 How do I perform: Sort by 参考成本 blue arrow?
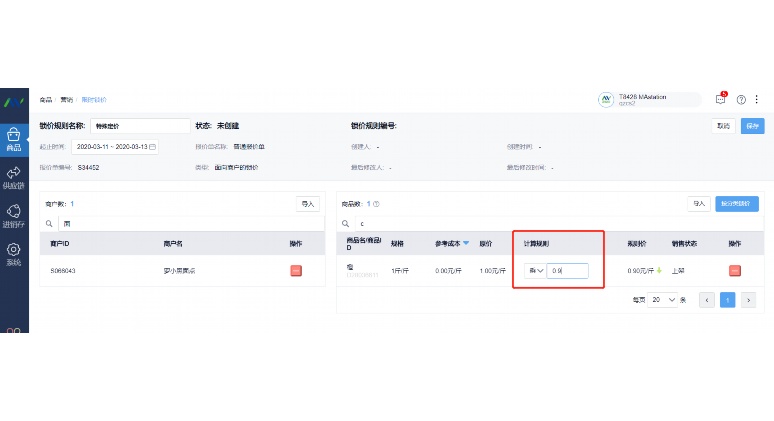point(466,243)
